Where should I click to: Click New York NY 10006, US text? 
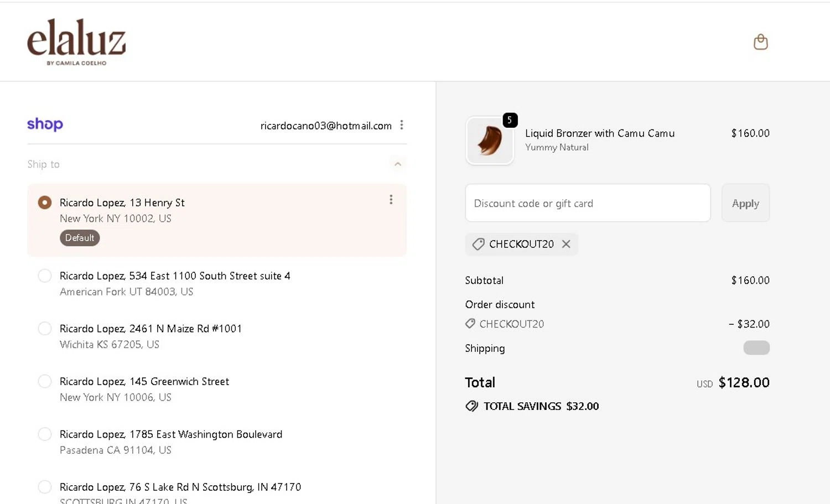tap(116, 397)
